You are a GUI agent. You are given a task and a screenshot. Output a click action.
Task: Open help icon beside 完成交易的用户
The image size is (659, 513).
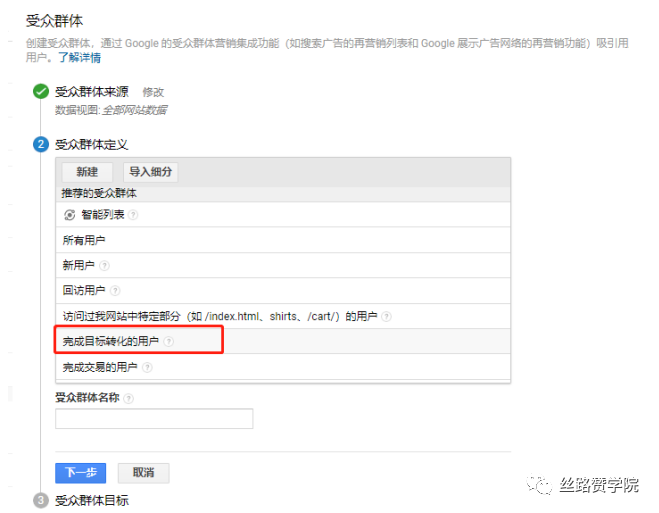(x=147, y=368)
